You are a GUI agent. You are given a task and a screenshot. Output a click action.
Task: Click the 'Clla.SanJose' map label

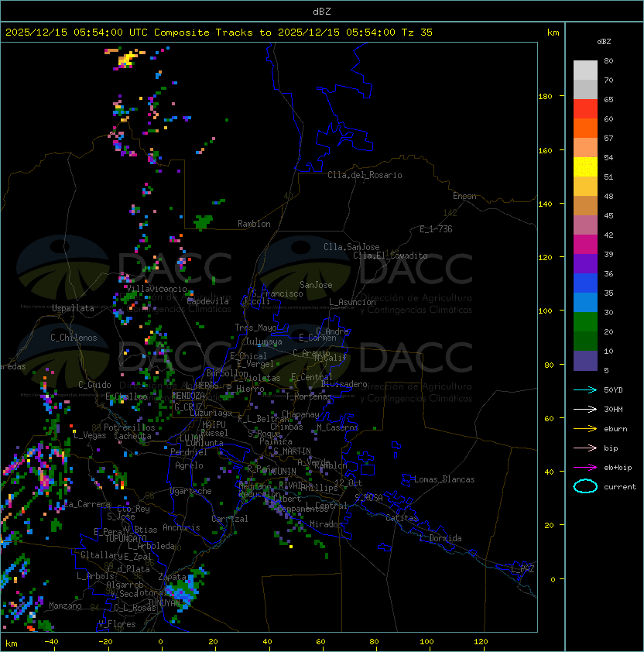coord(351,247)
